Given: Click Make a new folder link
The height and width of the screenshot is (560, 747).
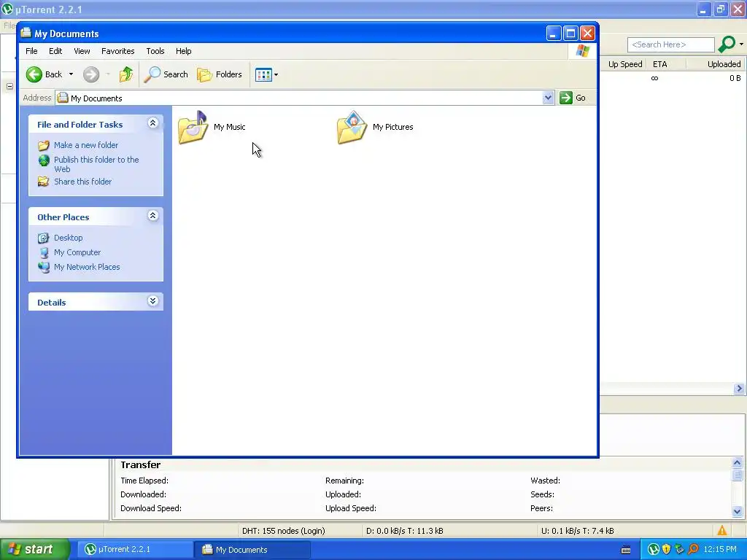Looking at the screenshot, I should point(86,145).
